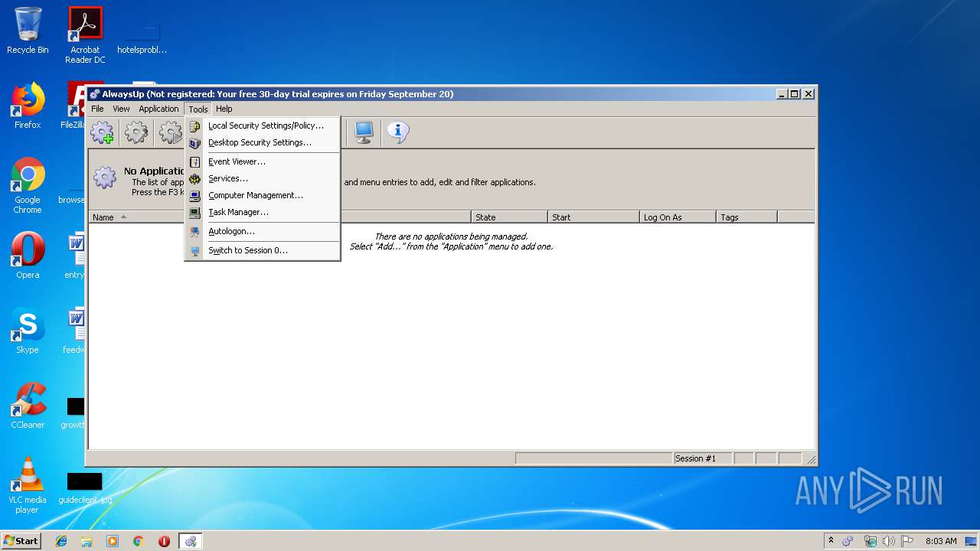Click the Start application gear toolbar icon
This screenshot has height=551, width=980.
point(170,132)
